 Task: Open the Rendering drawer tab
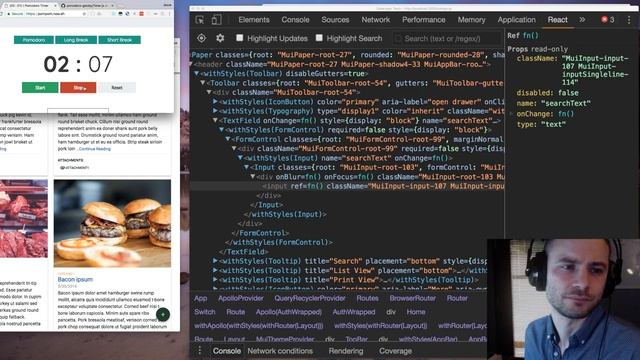(346, 351)
